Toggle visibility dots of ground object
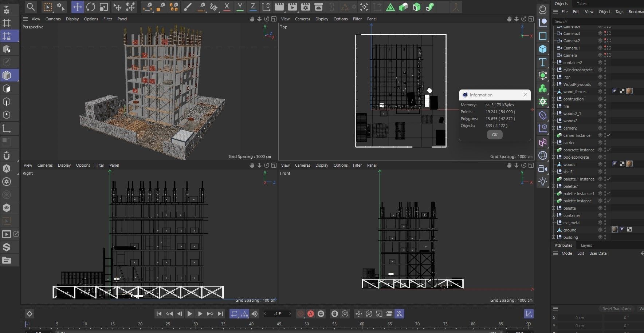The width and height of the screenshot is (644, 333). pos(605,230)
